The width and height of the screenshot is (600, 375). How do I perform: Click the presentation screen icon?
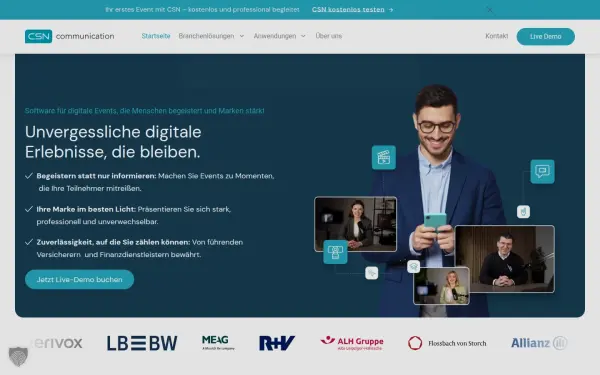[x=335, y=252]
